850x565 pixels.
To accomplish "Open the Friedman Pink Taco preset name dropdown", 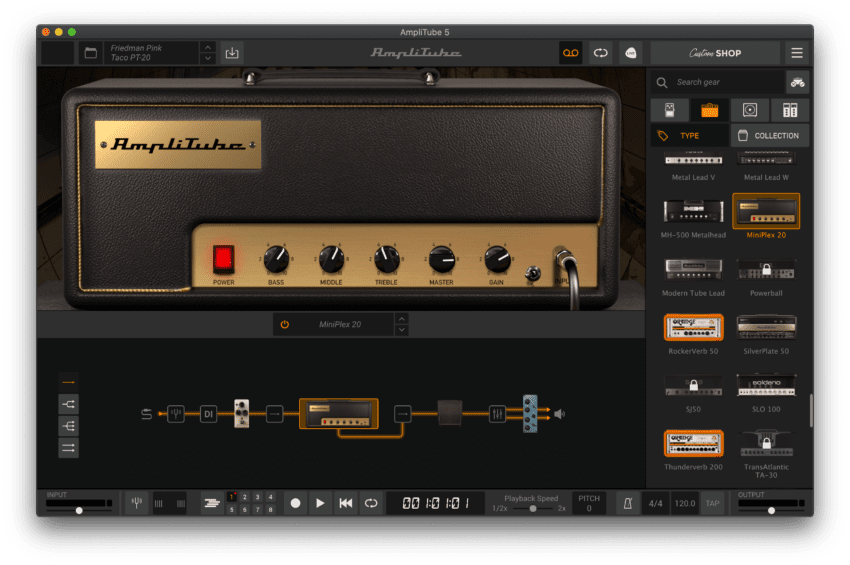I will [152, 53].
